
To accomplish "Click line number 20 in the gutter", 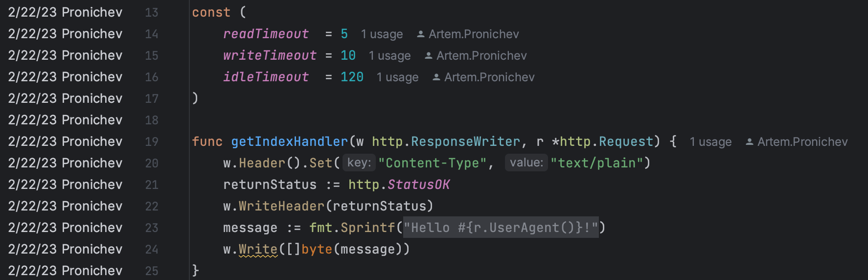I will tap(152, 163).
